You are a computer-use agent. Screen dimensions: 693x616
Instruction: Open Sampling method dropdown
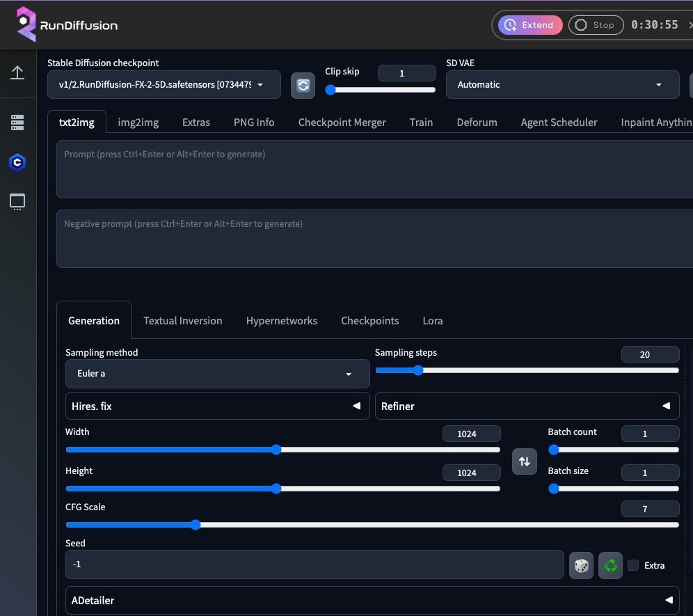pyautogui.click(x=217, y=374)
